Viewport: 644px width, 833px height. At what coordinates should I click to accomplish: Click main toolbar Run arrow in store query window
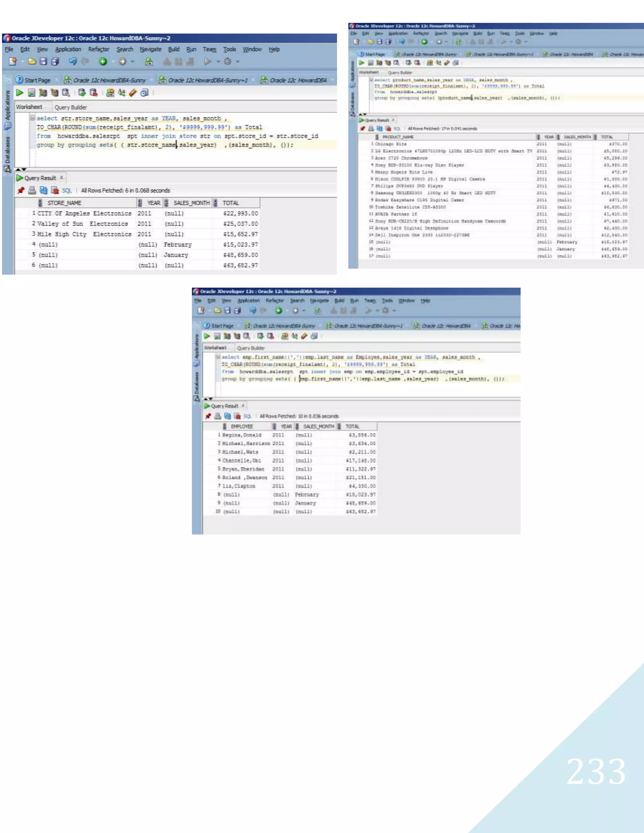(208, 61)
